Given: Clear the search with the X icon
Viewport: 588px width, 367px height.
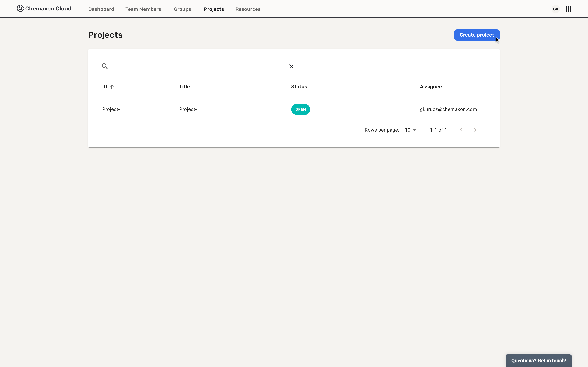Looking at the screenshot, I should click(x=291, y=67).
